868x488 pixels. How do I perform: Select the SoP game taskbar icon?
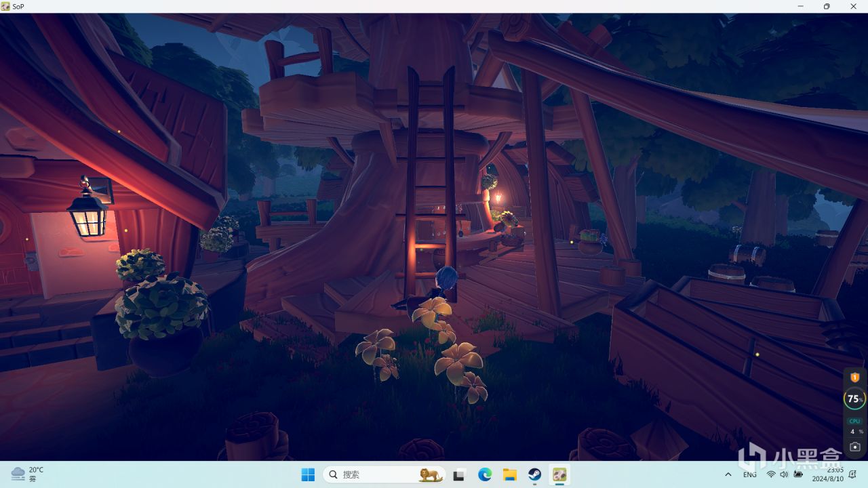point(559,474)
